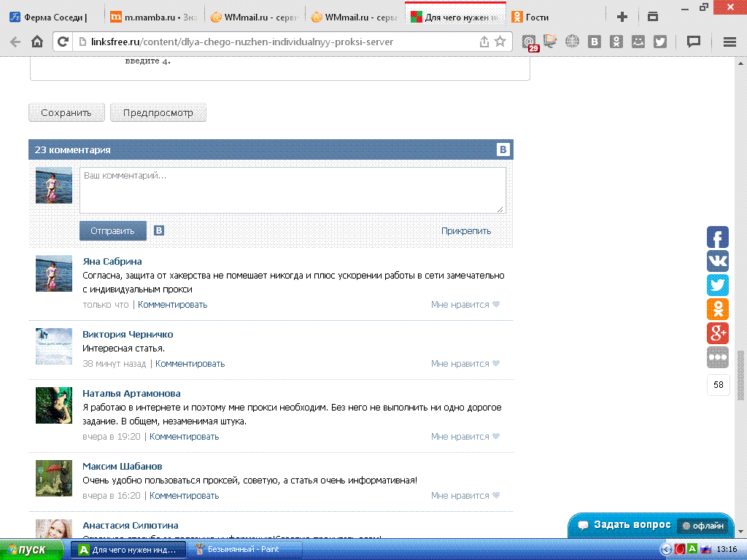The image size is (747, 560).
Task: Click the Для чего нужен taskbar button
Action: pyautogui.click(x=128, y=550)
